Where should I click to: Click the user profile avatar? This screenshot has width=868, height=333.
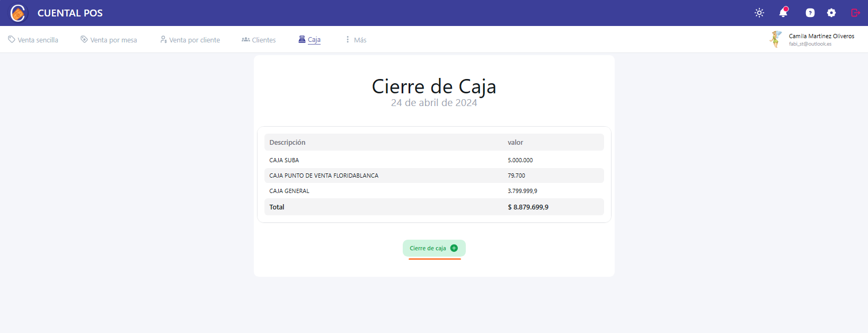click(776, 39)
